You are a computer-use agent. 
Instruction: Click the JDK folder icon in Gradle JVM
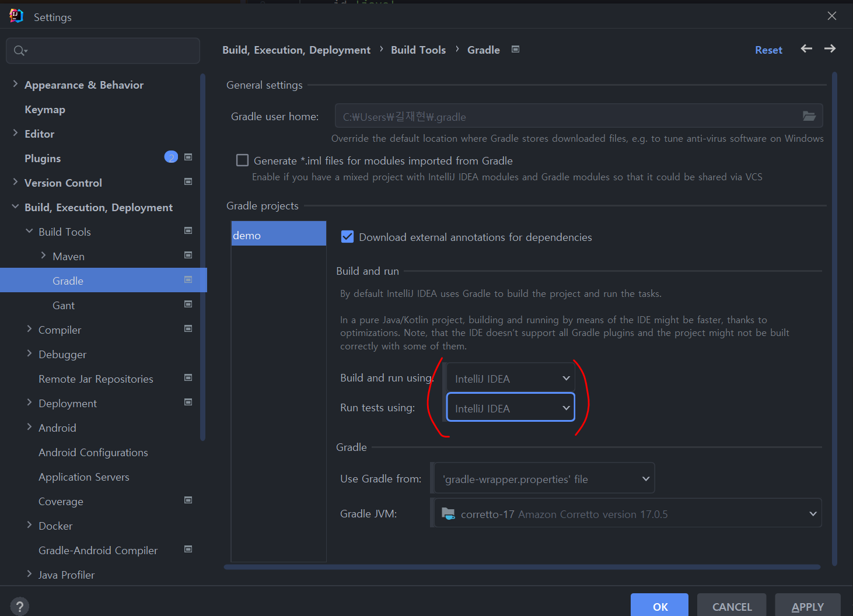(x=448, y=513)
